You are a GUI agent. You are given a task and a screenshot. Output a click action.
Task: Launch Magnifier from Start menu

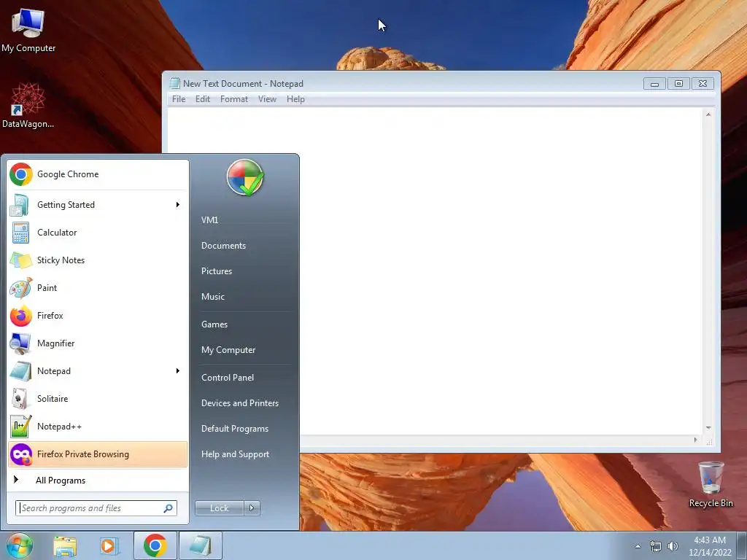point(98,343)
